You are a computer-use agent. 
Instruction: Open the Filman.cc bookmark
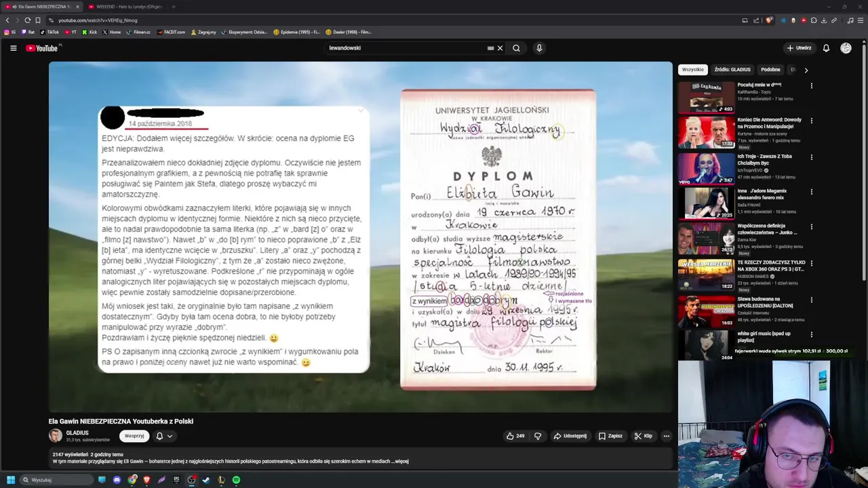click(x=138, y=32)
